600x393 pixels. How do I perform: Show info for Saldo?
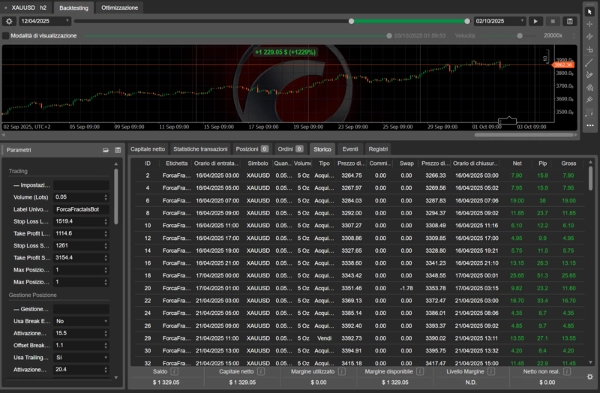[x=174, y=372]
